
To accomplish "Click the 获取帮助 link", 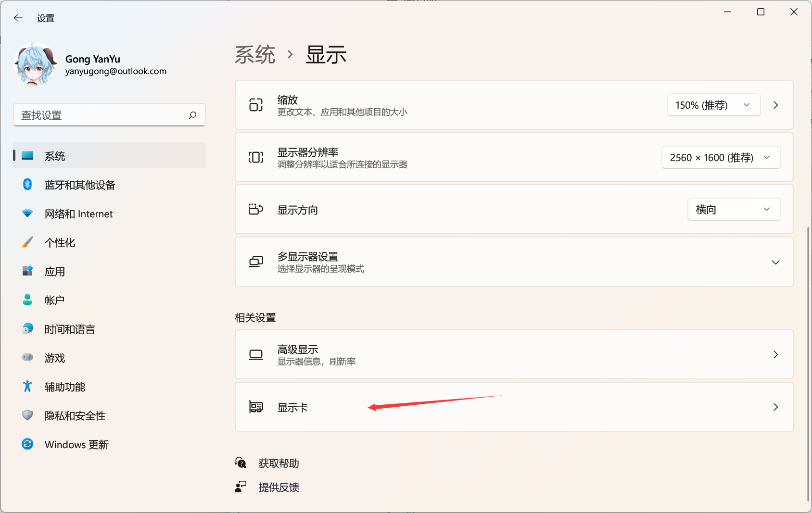I will (279, 463).
